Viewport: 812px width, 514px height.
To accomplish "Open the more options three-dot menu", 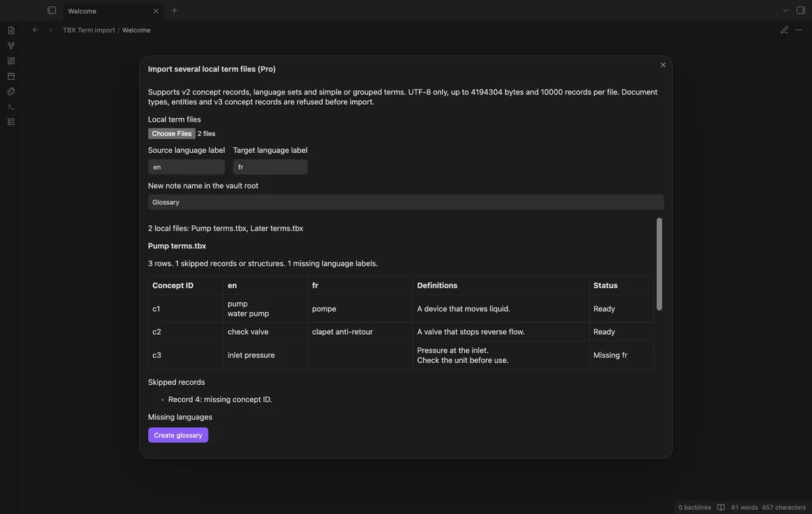I will point(799,30).
